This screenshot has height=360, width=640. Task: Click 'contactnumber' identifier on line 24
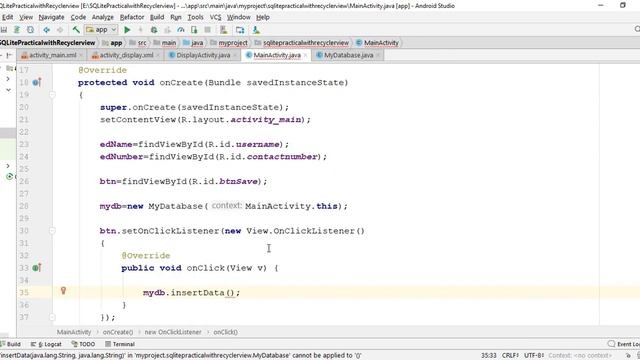[x=282, y=157]
